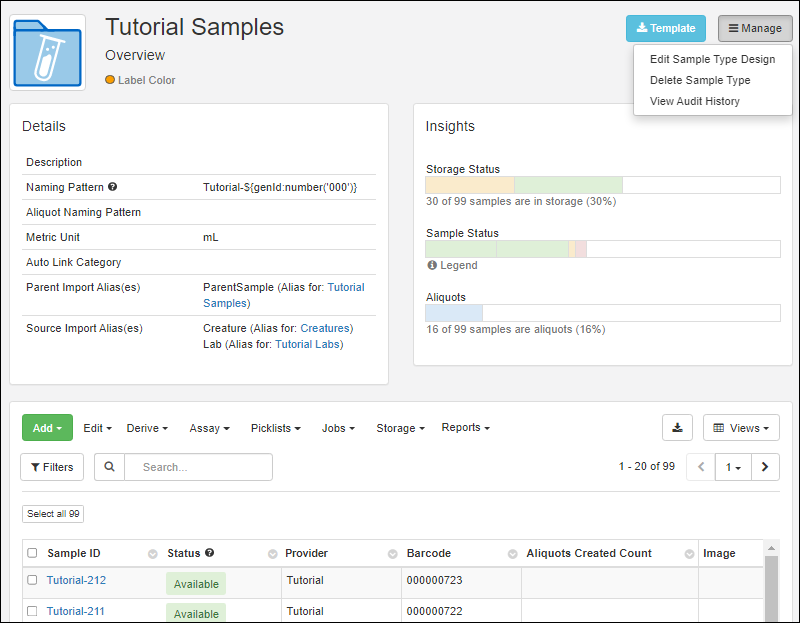Choose View Audit History
This screenshot has width=800, height=623.
click(695, 101)
